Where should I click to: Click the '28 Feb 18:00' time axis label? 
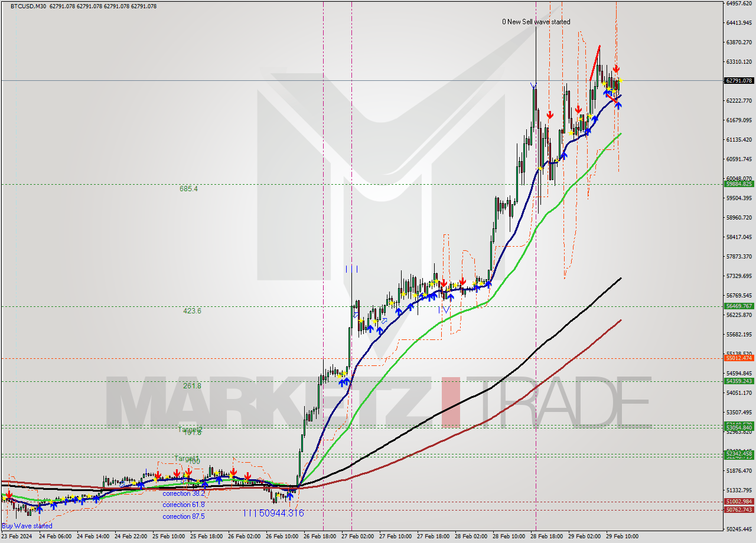(546, 537)
